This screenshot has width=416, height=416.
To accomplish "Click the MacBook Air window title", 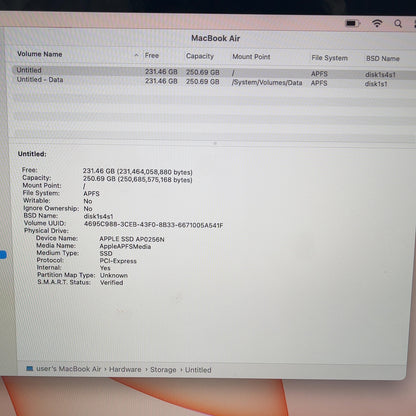I will pyautogui.click(x=215, y=38).
